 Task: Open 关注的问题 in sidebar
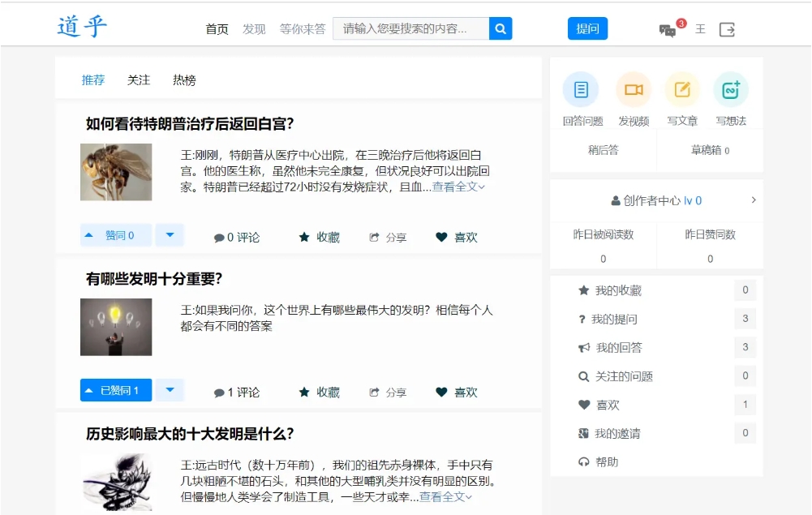(616, 376)
